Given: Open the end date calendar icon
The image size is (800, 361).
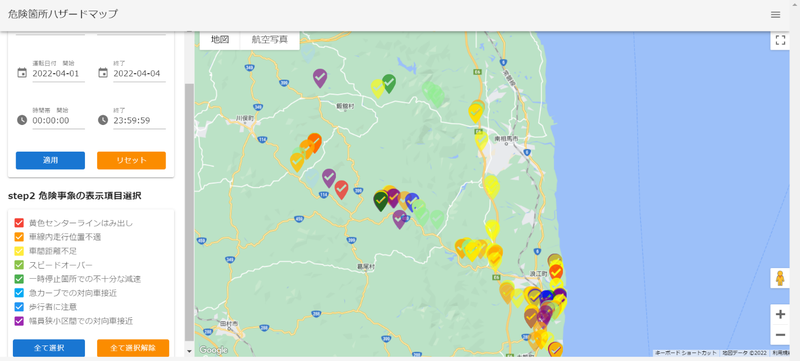Looking at the screenshot, I should [x=103, y=73].
